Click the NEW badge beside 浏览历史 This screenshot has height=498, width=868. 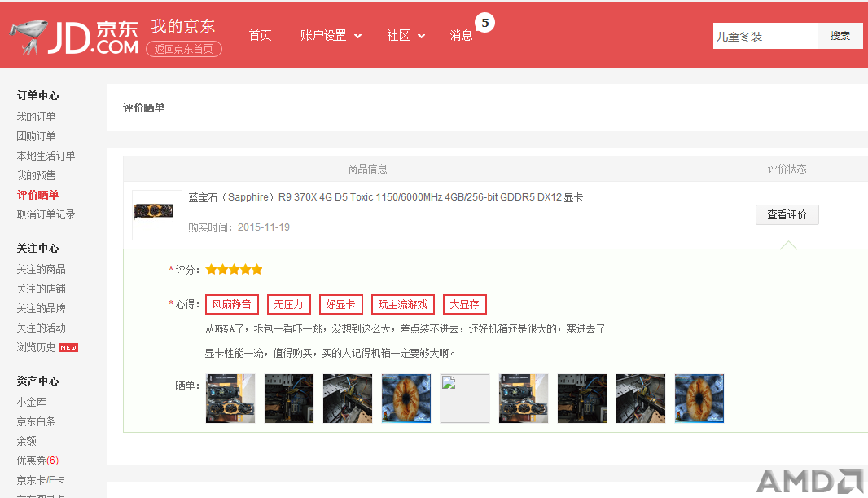68,348
